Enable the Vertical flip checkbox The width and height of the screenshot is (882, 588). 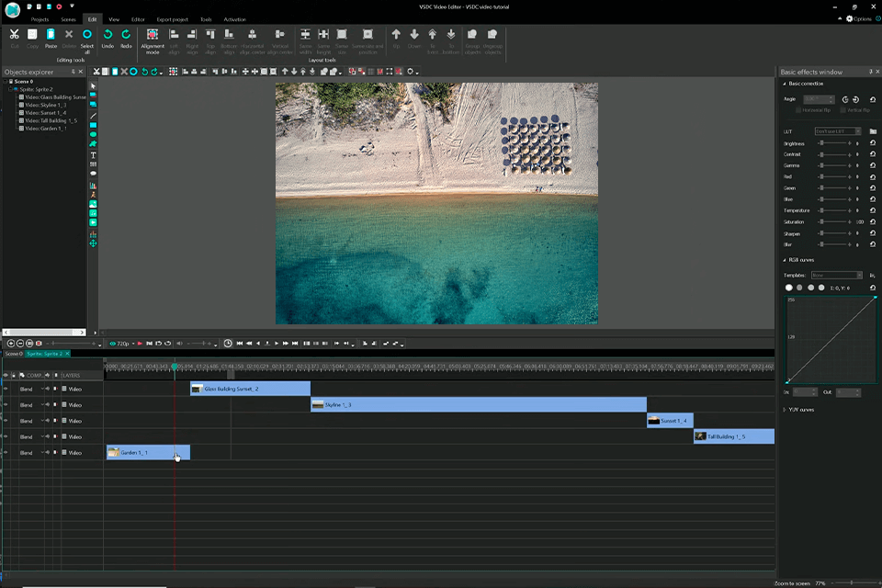tap(842, 109)
